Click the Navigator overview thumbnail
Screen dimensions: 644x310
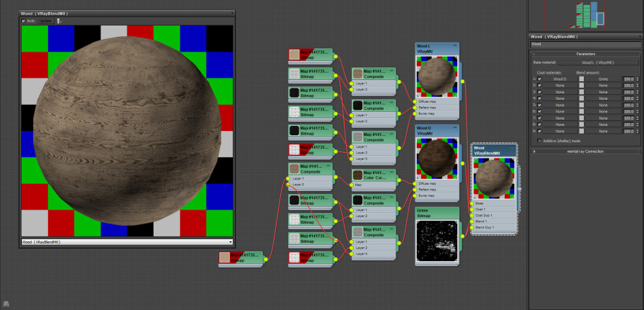pyautogui.click(x=586, y=15)
